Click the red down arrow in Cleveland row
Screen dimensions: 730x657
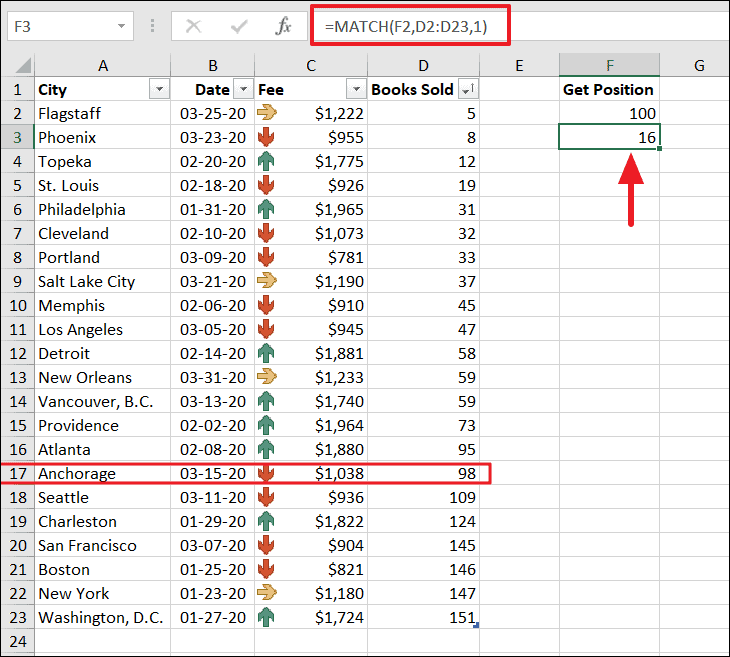coord(266,233)
